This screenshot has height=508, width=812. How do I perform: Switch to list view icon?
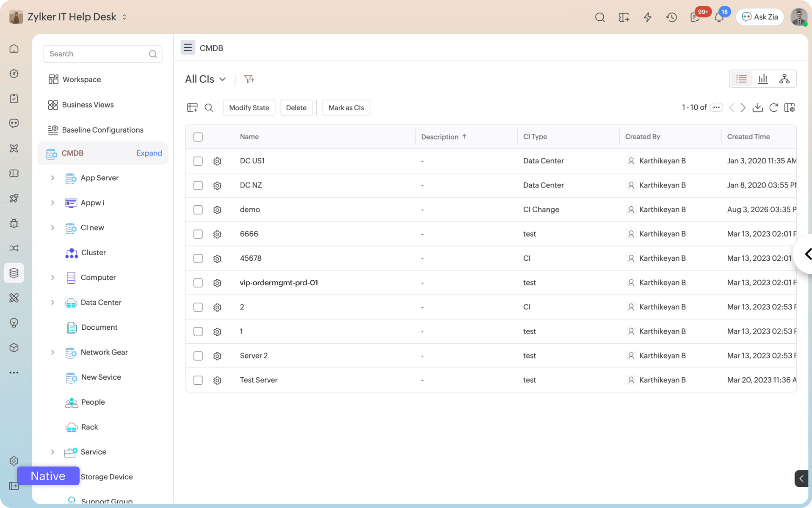[741, 79]
